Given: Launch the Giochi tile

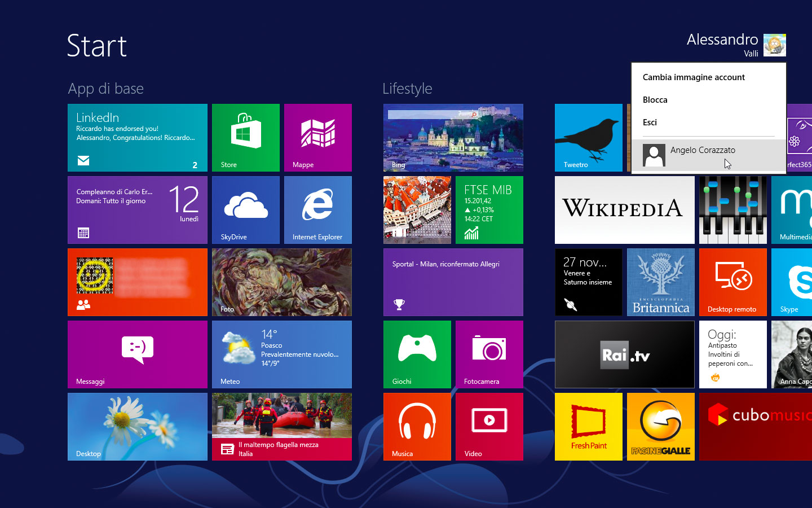Looking at the screenshot, I should click(x=417, y=354).
